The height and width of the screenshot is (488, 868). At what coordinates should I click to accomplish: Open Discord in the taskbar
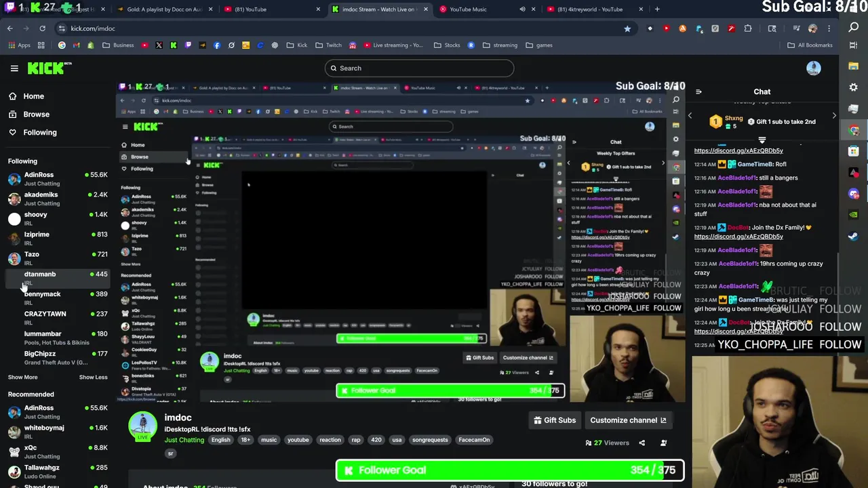[x=854, y=194]
